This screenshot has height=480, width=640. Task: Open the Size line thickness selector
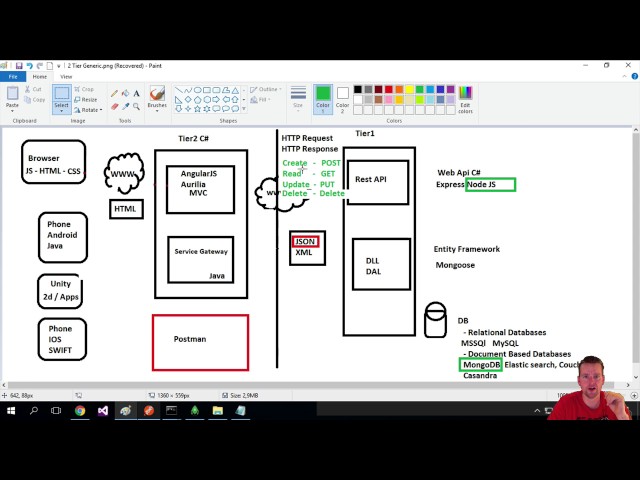pyautogui.click(x=298, y=98)
